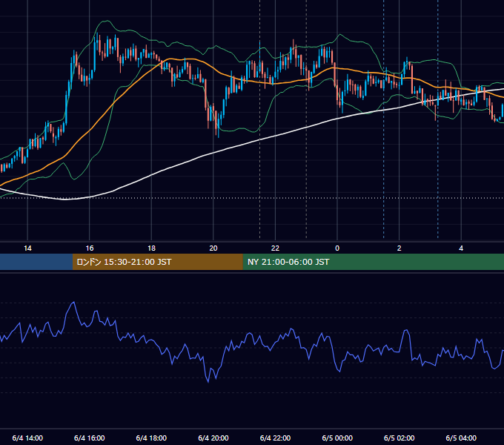Click the 6/5 02:00 label on the lower axis
The width and height of the screenshot is (504, 445).
tap(399, 438)
